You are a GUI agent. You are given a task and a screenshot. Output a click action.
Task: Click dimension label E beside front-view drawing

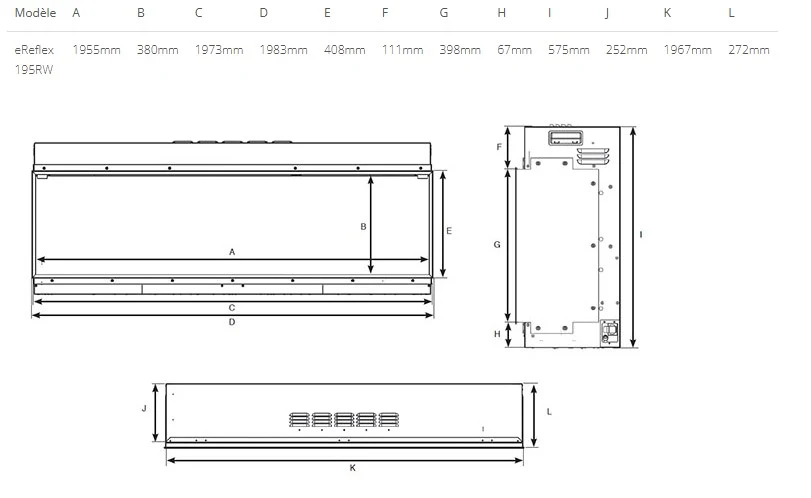point(449,231)
